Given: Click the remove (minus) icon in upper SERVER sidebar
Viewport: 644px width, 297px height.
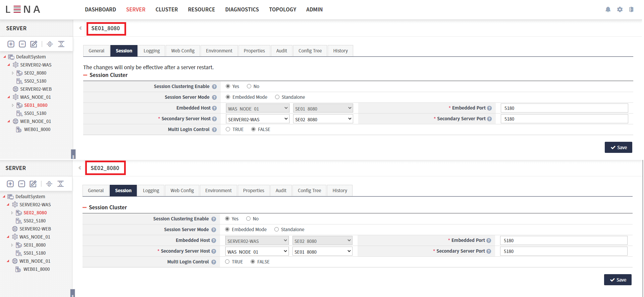Looking at the screenshot, I should (x=22, y=44).
